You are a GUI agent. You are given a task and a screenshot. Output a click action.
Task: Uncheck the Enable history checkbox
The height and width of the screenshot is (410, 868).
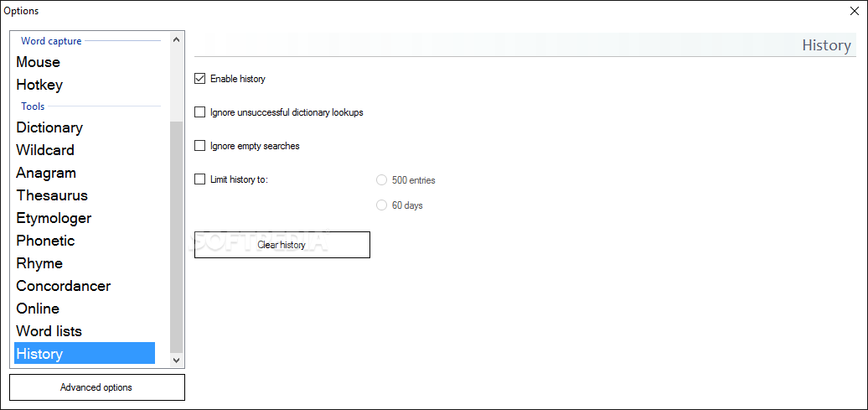(x=200, y=79)
